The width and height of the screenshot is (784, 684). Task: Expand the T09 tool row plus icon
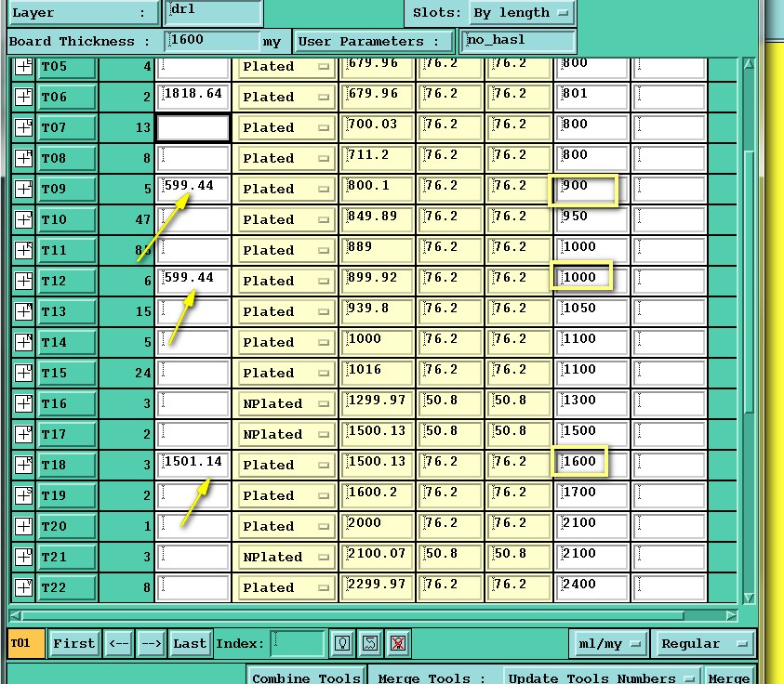tap(23, 189)
